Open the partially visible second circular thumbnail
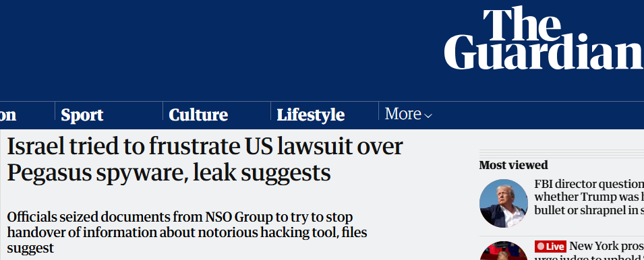 tap(504, 251)
